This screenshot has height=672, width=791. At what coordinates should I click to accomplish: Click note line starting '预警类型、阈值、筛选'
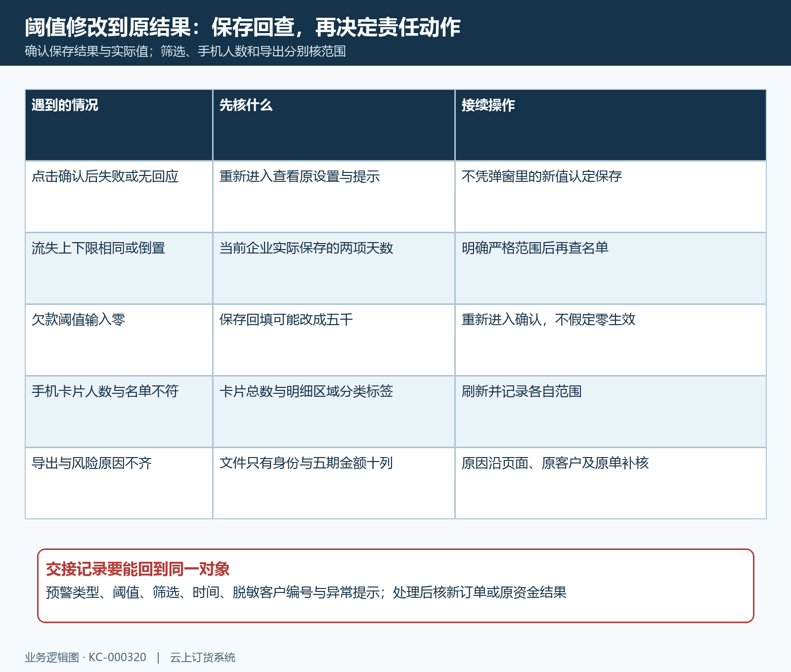point(306,592)
